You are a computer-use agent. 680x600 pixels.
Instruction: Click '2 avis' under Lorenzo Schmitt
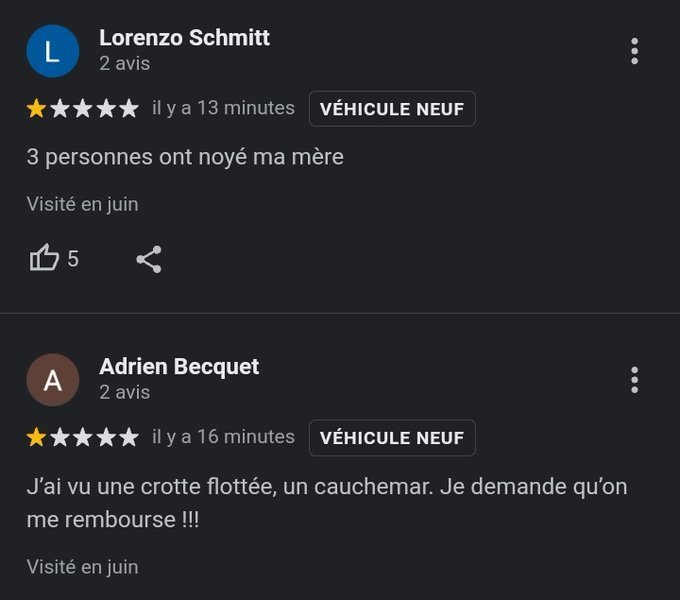124,63
